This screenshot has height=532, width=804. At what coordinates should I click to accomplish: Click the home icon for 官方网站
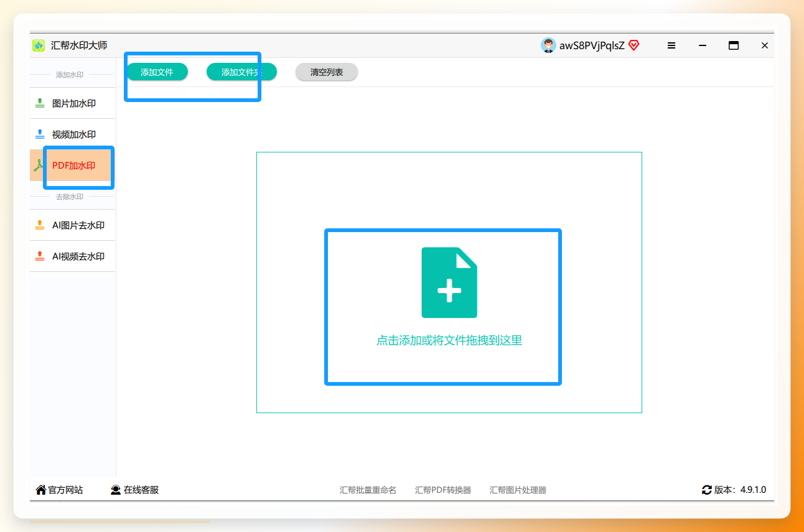coord(41,490)
